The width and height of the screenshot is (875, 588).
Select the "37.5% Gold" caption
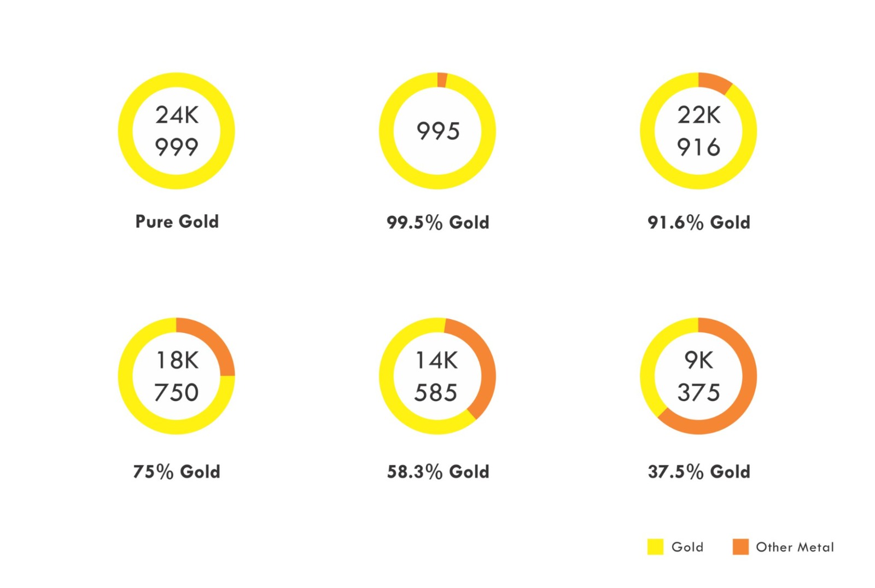(698, 472)
